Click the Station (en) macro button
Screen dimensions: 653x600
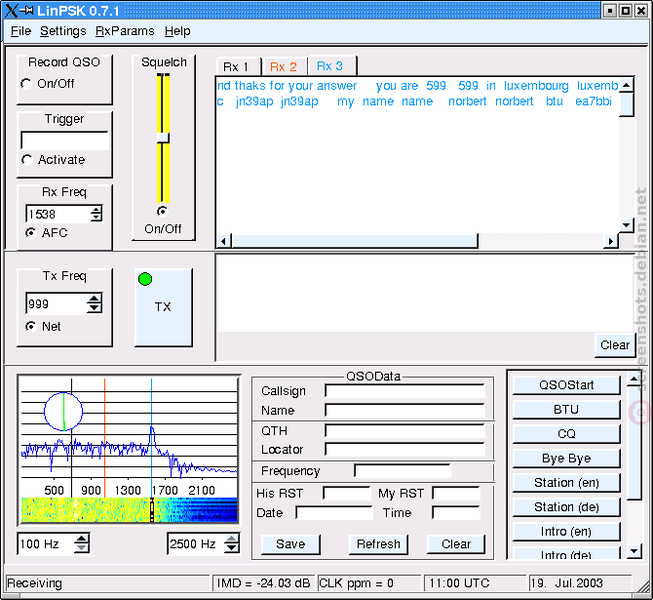click(x=566, y=483)
